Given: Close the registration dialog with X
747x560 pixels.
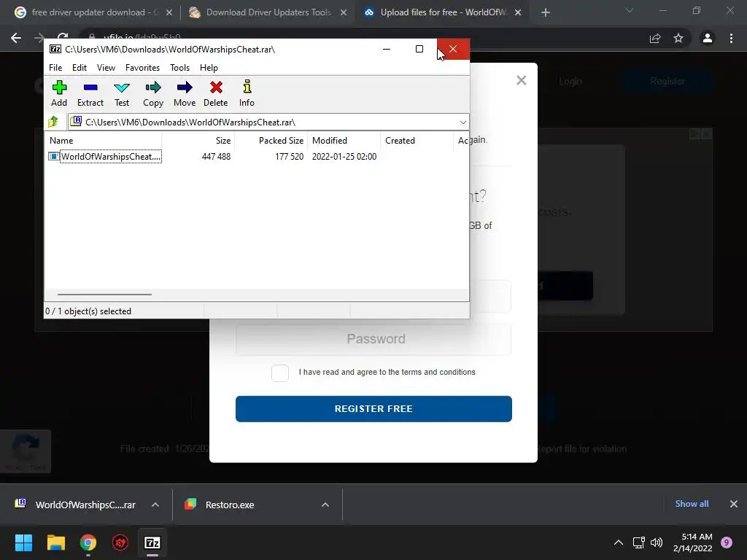Looking at the screenshot, I should point(521,80).
